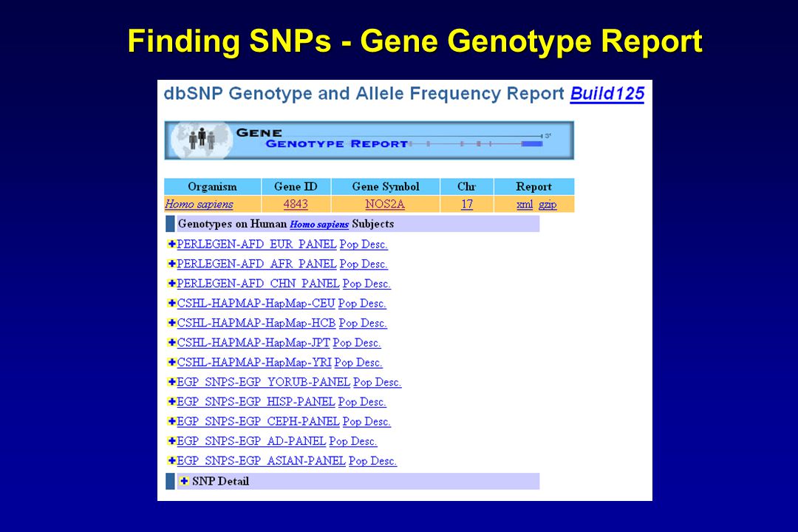Image resolution: width=798 pixels, height=532 pixels.
Task: Open EGP_SNPS-EGP_AD-PANEL link
Action: pyautogui.click(x=251, y=441)
